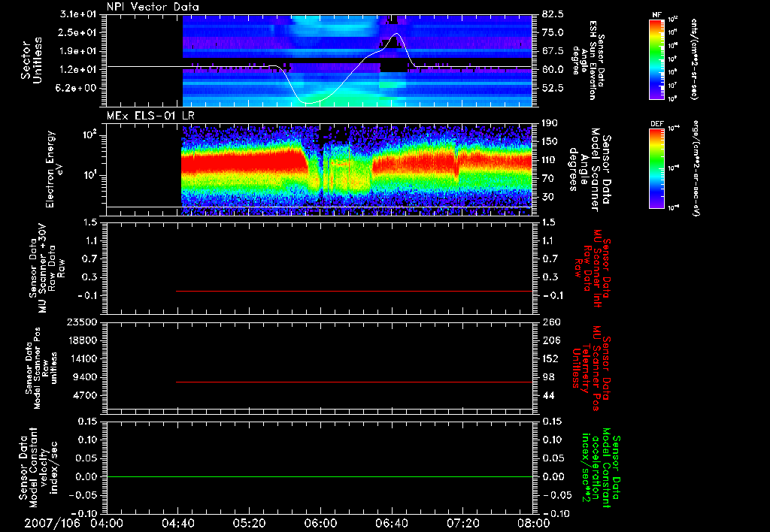Click the '75.0' sun elevation axis value

[553, 32]
